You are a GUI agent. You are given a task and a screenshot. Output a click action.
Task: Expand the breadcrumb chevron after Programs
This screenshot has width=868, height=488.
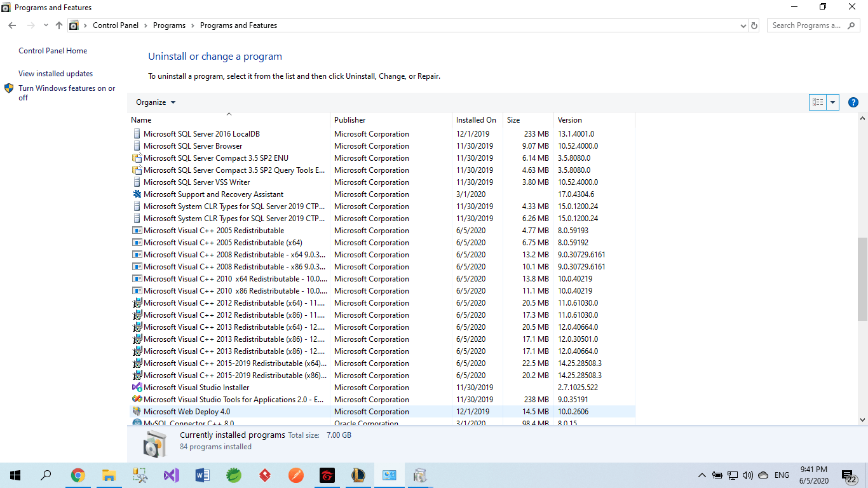point(193,25)
